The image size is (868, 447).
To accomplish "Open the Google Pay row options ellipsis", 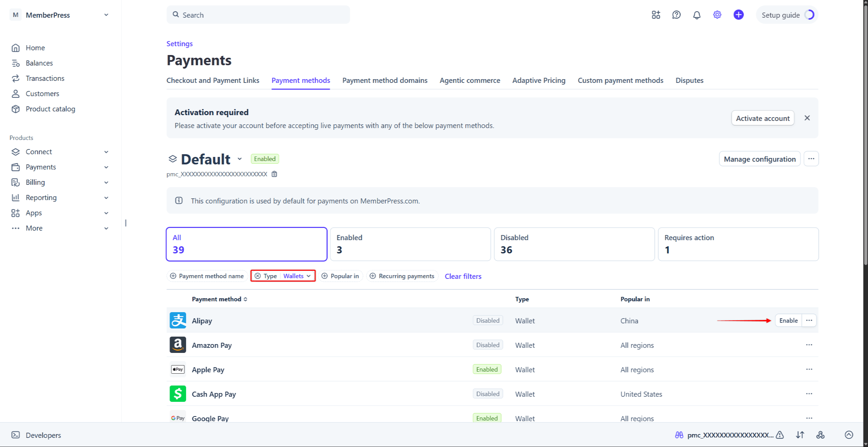I will (809, 418).
